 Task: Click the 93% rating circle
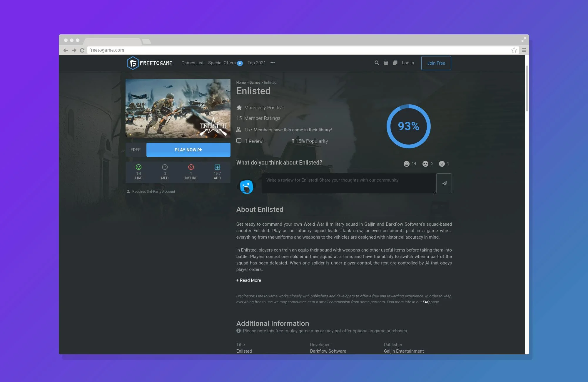(x=408, y=126)
